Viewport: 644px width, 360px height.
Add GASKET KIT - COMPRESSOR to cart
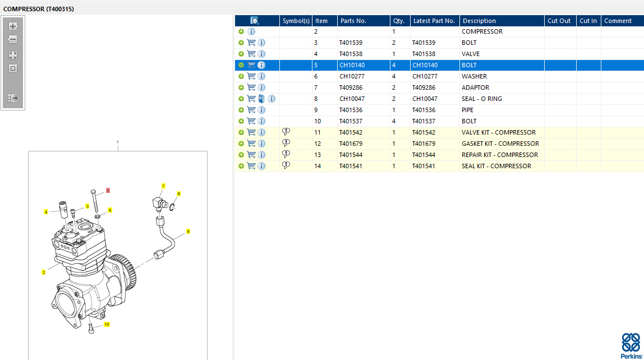(x=251, y=144)
